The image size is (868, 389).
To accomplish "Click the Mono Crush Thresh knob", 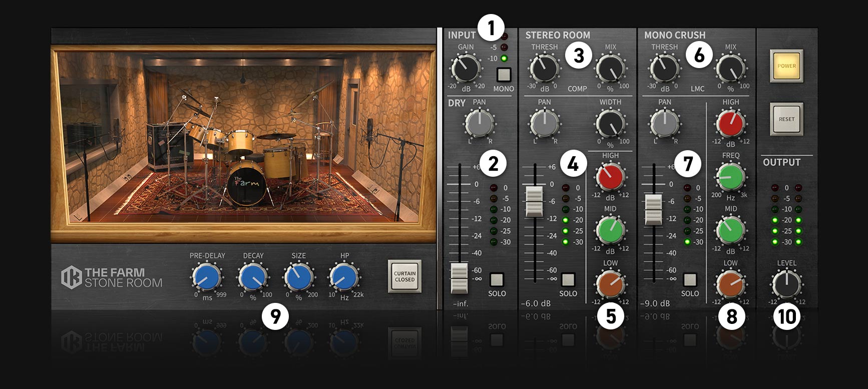I will tap(664, 68).
